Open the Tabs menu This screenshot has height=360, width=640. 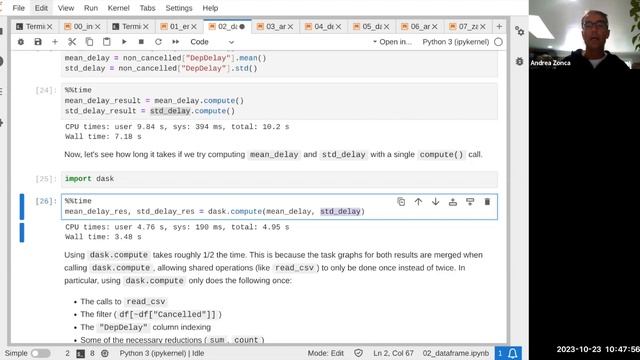tap(147, 8)
